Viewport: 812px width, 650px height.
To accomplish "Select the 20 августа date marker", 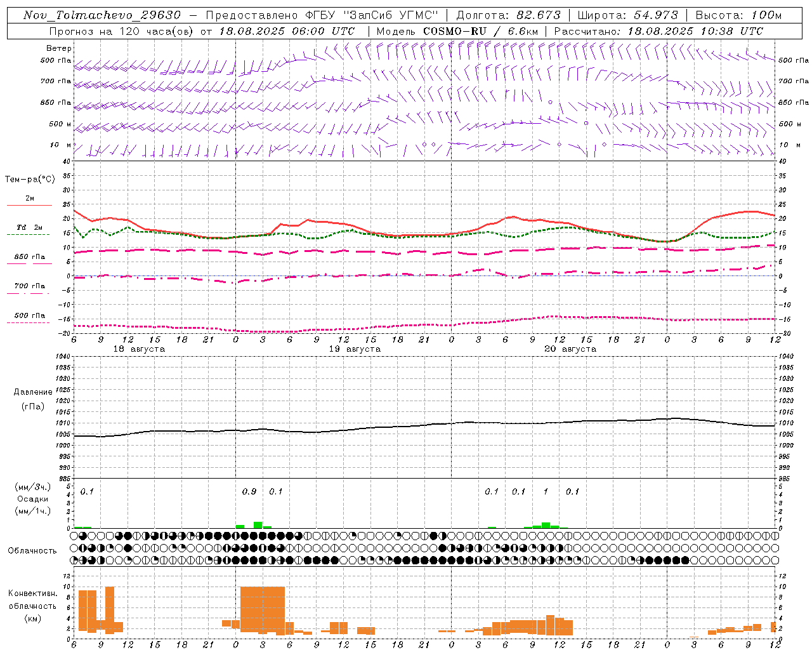I will click(570, 349).
